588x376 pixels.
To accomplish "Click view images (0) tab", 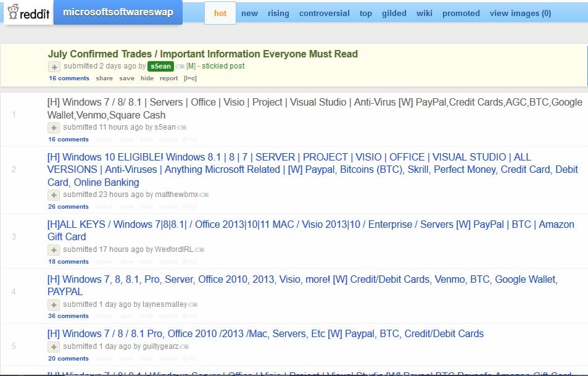I will coord(520,13).
